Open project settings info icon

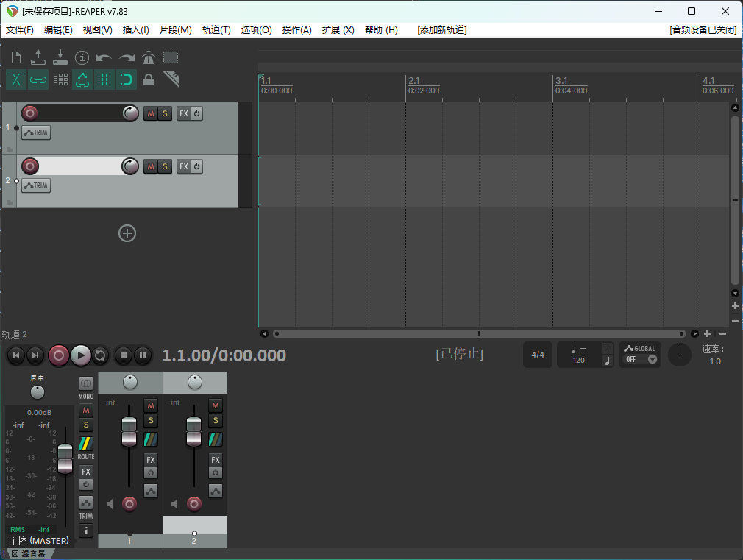(x=82, y=58)
